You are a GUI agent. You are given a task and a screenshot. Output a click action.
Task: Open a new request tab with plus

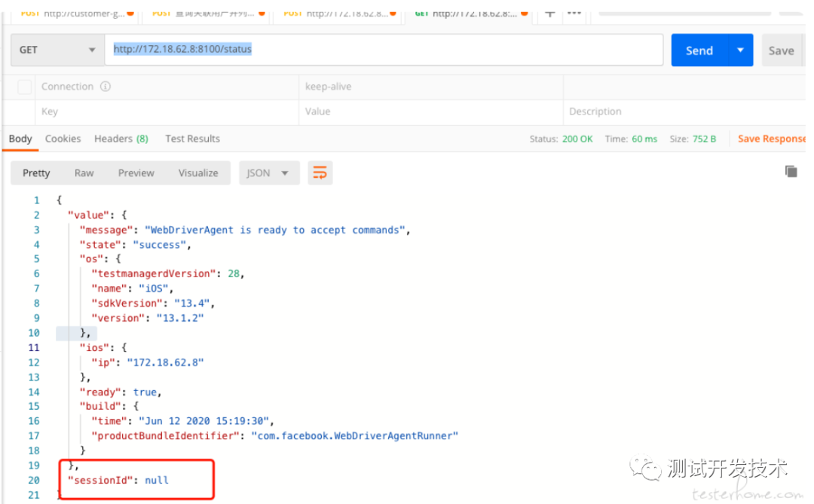(549, 13)
